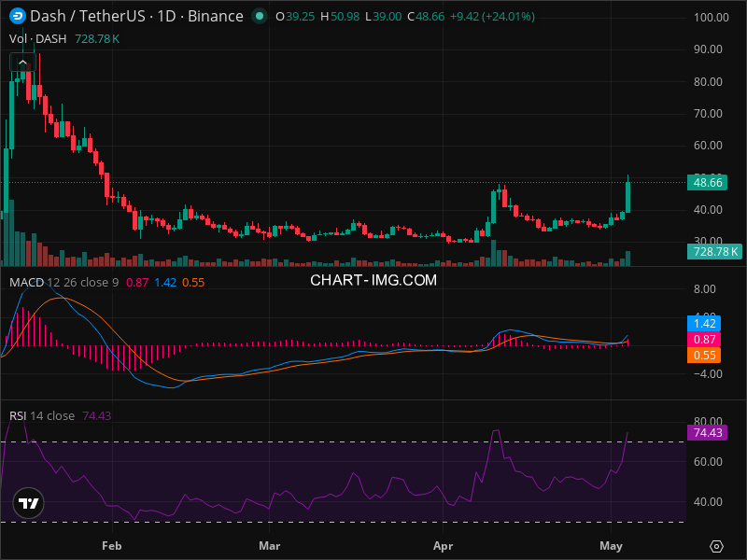The image size is (747, 560).
Task: Click the 100.00 price scale label
Action: (712, 18)
